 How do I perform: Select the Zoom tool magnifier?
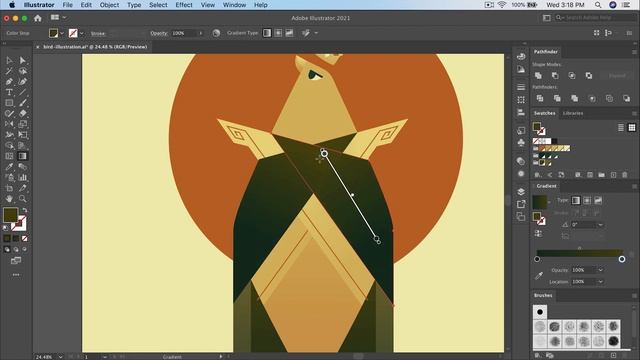(x=22, y=199)
